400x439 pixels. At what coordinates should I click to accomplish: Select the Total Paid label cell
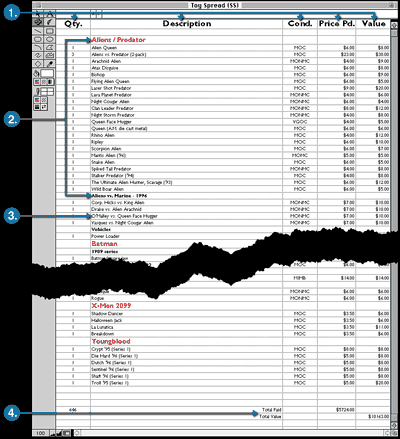tap(187, 410)
